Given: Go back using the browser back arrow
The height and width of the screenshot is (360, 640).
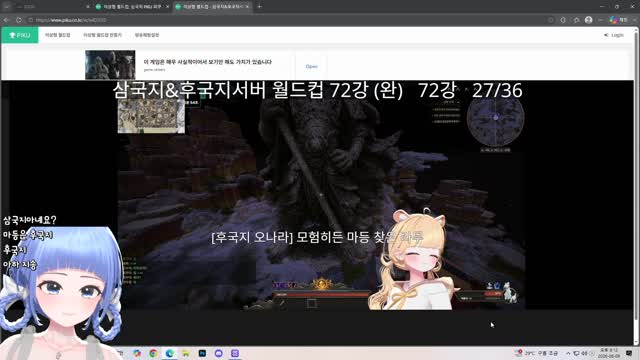Looking at the screenshot, I should point(7,20).
